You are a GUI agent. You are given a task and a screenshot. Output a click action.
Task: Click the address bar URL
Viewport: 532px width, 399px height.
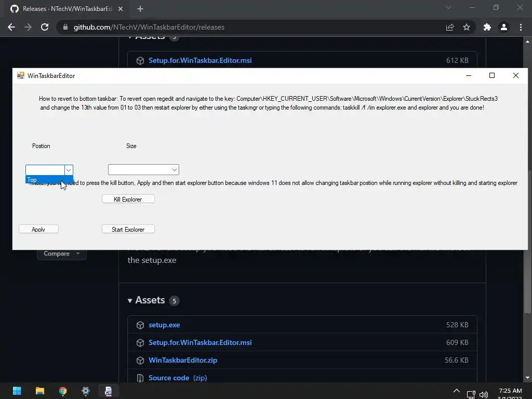coord(149,27)
